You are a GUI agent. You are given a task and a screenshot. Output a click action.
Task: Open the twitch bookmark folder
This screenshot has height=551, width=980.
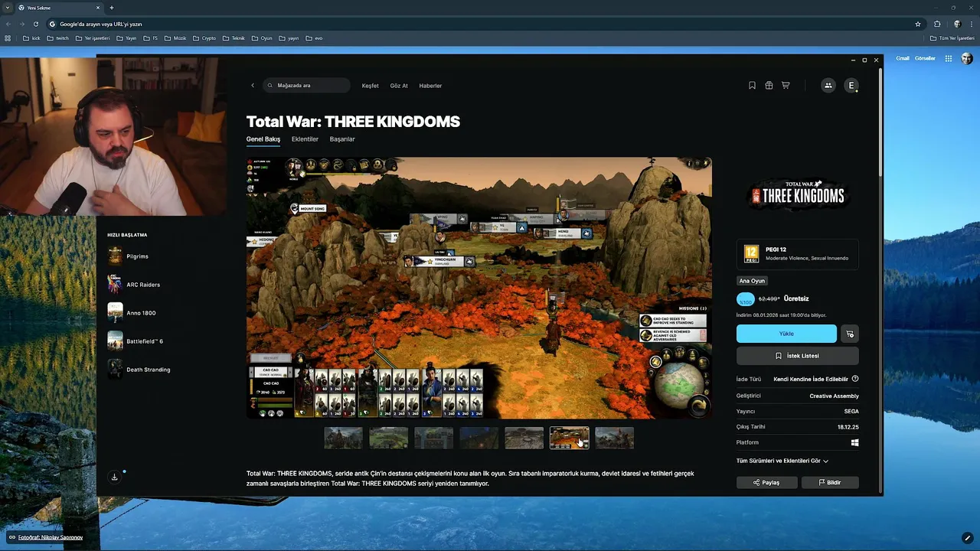(58, 38)
